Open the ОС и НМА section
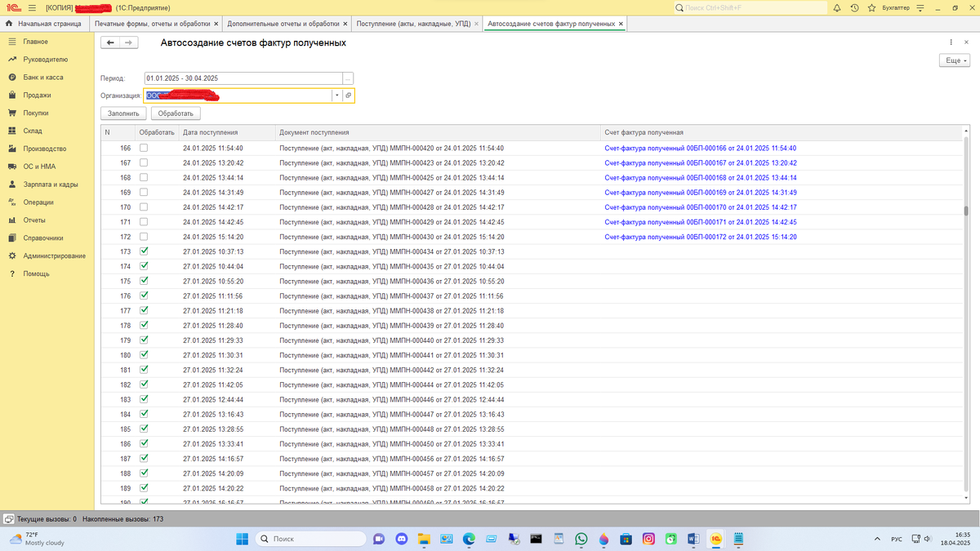Viewport: 980px width, 551px height. click(39, 167)
